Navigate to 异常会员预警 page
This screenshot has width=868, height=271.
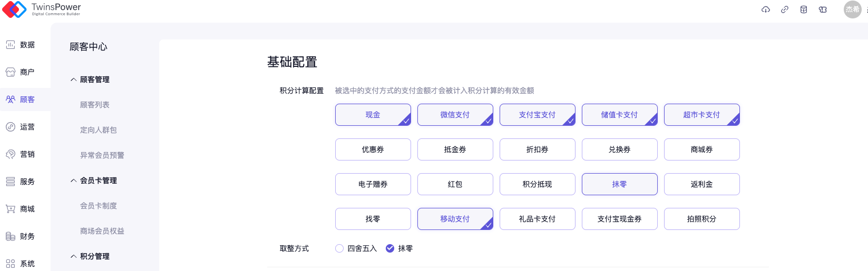click(102, 155)
